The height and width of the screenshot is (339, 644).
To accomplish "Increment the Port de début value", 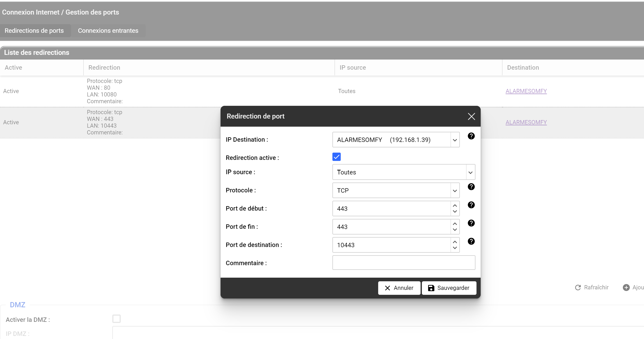I will [455, 205].
